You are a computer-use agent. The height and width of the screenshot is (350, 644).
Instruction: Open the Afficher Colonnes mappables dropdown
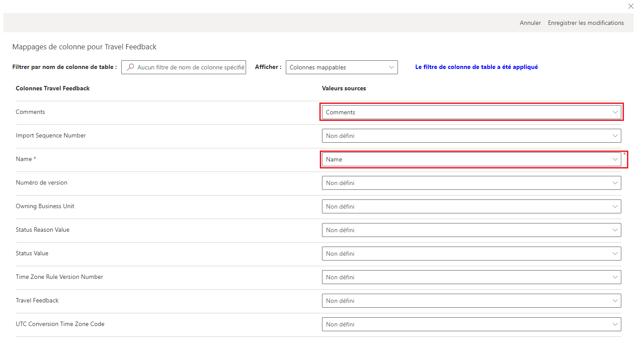coord(341,67)
